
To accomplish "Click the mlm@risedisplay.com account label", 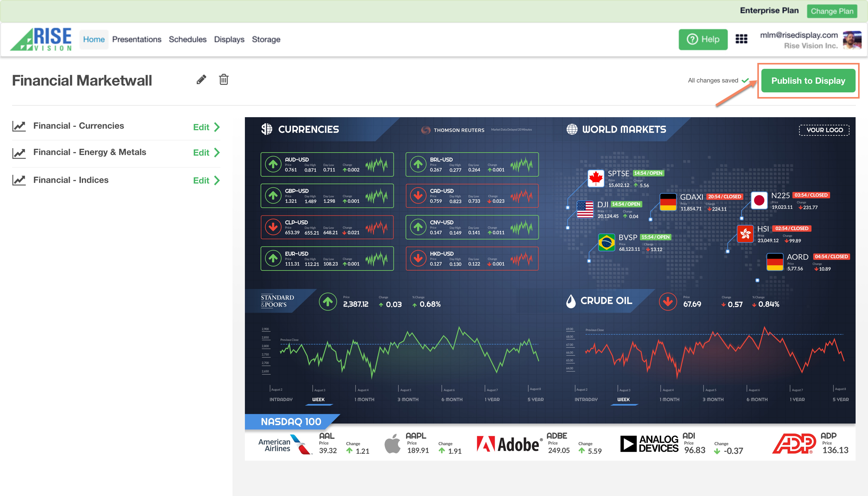I will click(799, 35).
